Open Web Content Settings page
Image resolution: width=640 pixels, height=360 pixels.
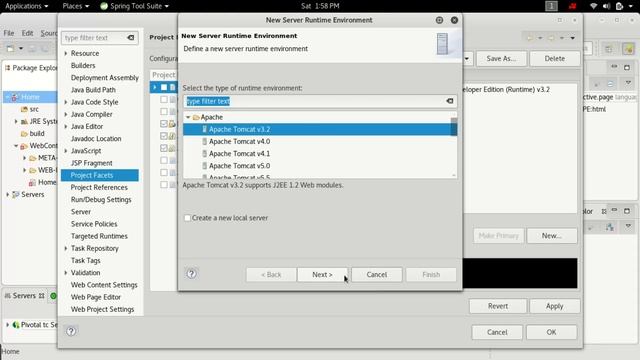[104, 285]
